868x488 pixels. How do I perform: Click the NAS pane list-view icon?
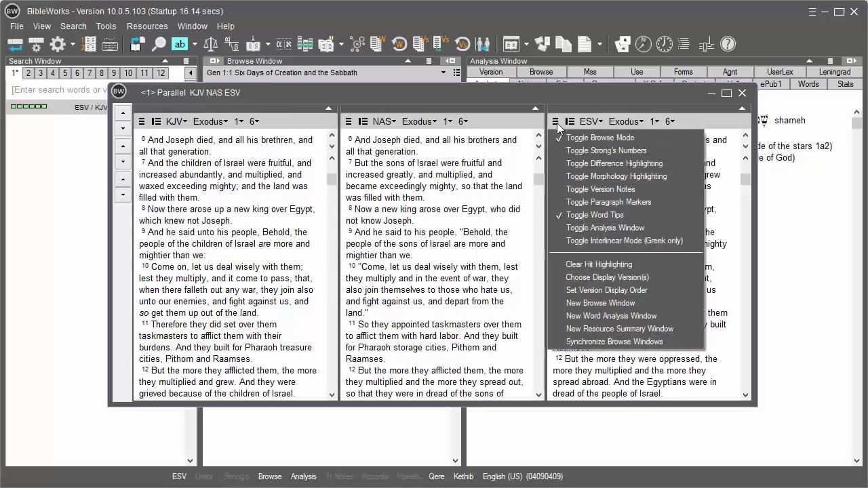coord(363,121)
